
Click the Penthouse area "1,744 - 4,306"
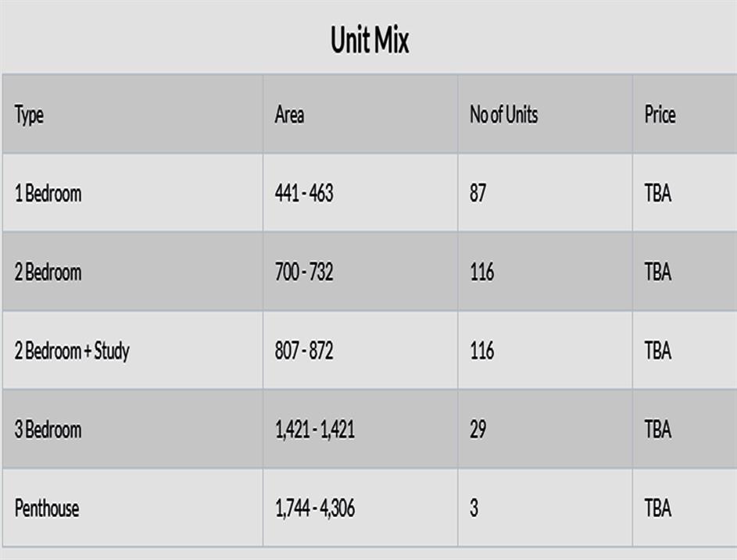point(315,508)
